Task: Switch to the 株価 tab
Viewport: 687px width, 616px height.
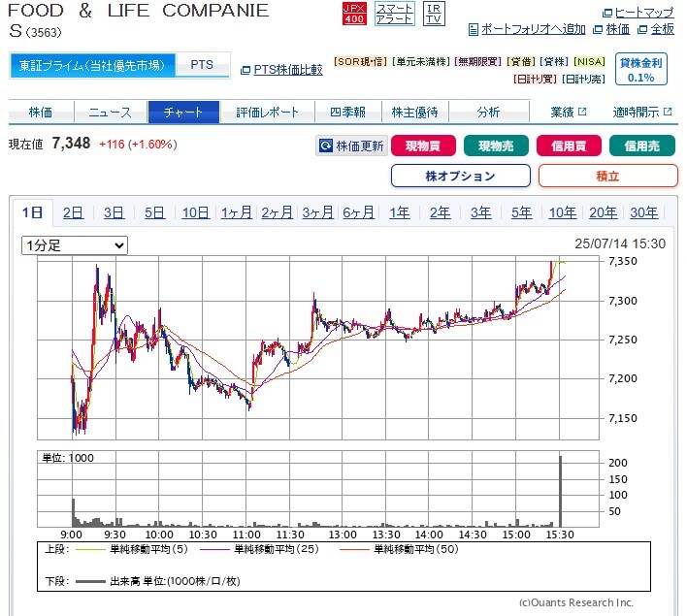Action: click(x=41, y=113)
